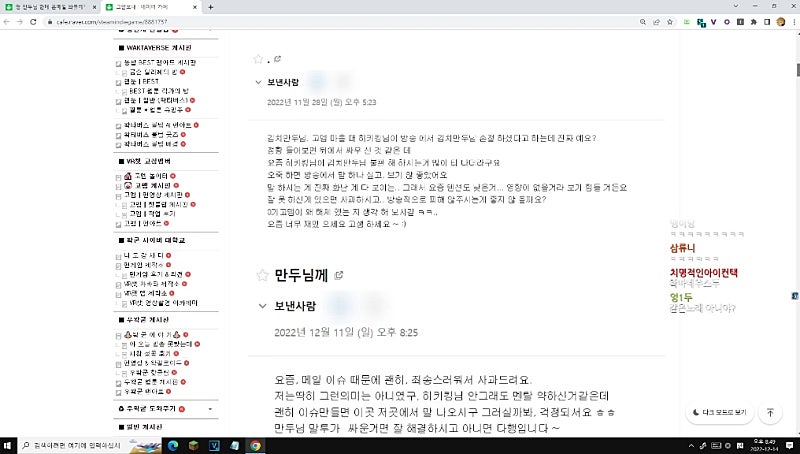This screenshot has width=800, height=454.
Task: Click the Chrome icon in the taskbar
Action: coord(255,446)
